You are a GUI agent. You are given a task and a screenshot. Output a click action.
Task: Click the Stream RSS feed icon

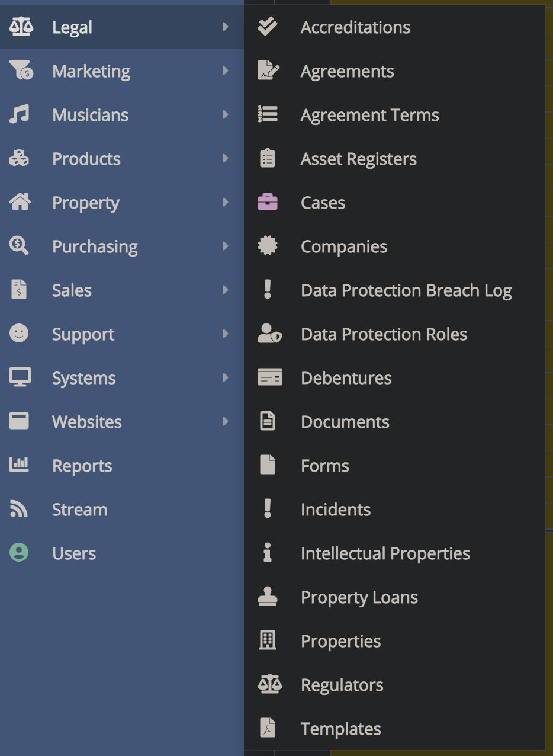click(19, 510)
